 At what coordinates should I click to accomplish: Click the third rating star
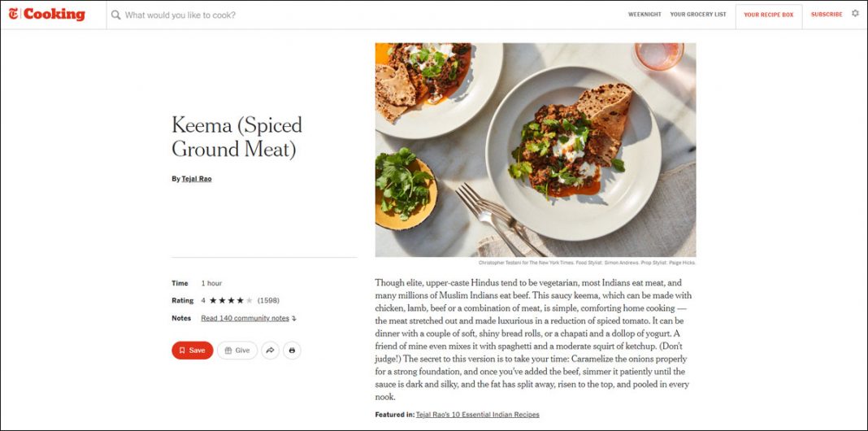tap(231, 301)
